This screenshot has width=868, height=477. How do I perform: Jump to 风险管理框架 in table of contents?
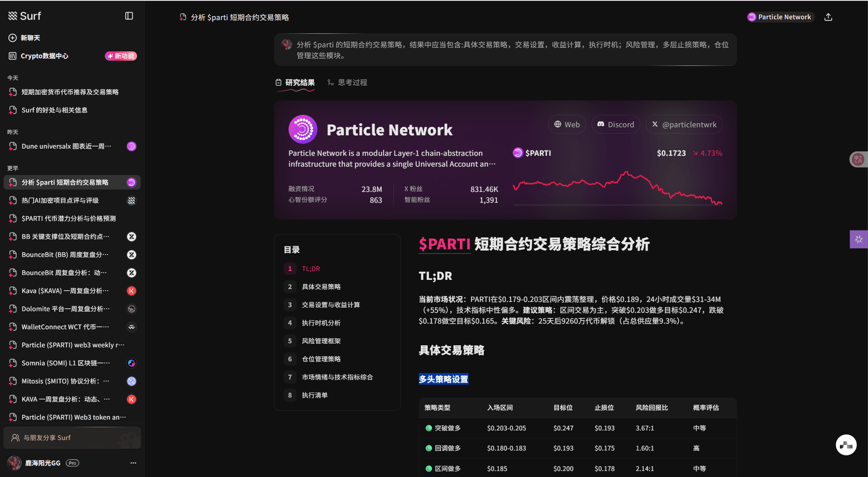(321, 341)
